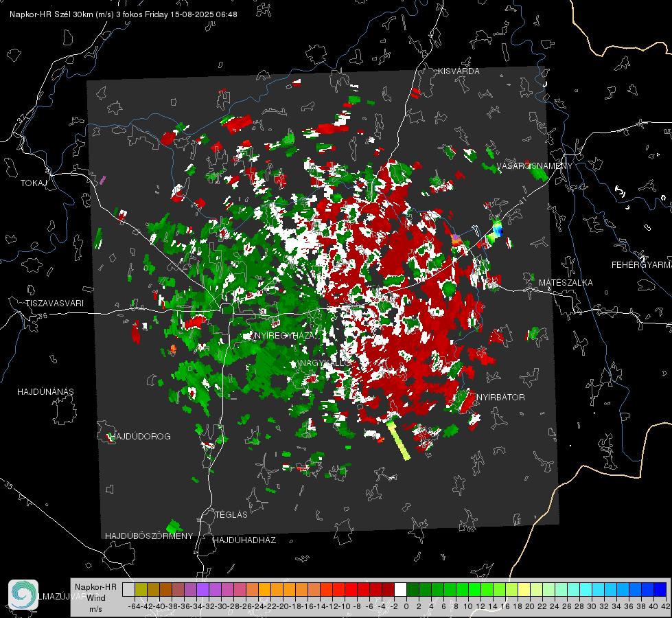Viewport: 672px width, 618px height.
Task: Click the HAJDÚNÁNÁS city label
Action: pyautogui.click(x=45, y=392)
